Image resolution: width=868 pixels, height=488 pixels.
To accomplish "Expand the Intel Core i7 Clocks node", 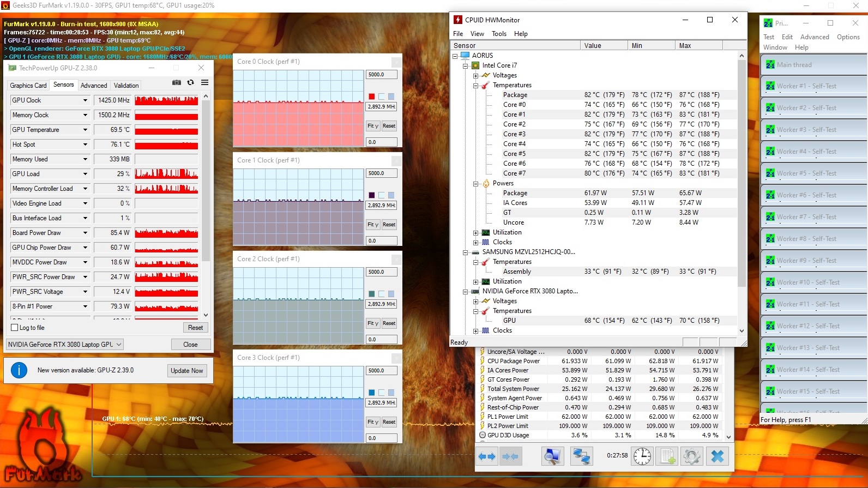I will click(476, 243).
